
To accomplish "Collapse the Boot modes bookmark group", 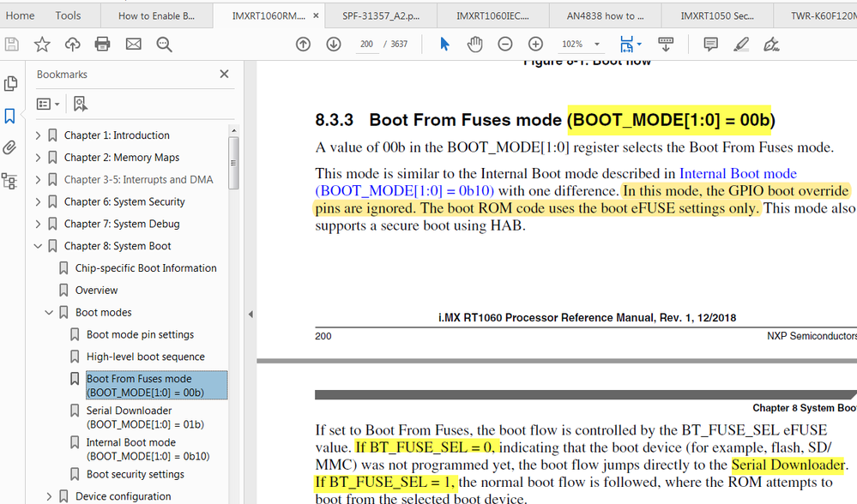I will click(x=49, y=312).
